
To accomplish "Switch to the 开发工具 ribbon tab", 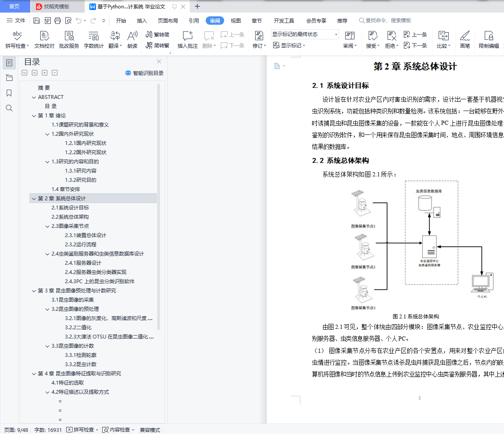I will [284, 21].
